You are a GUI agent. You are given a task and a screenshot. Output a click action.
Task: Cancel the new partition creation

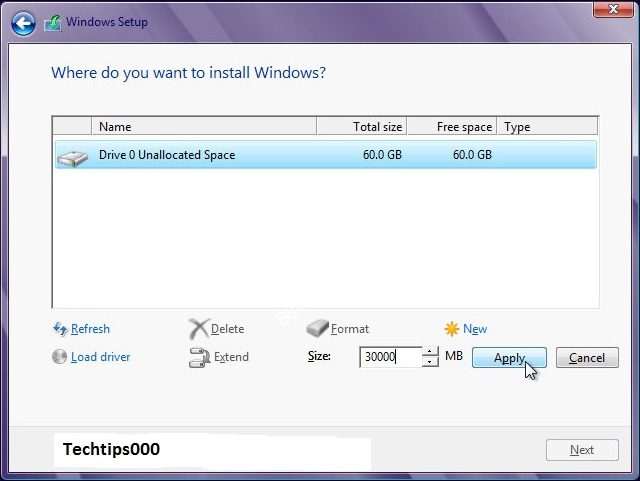point(587,358)
